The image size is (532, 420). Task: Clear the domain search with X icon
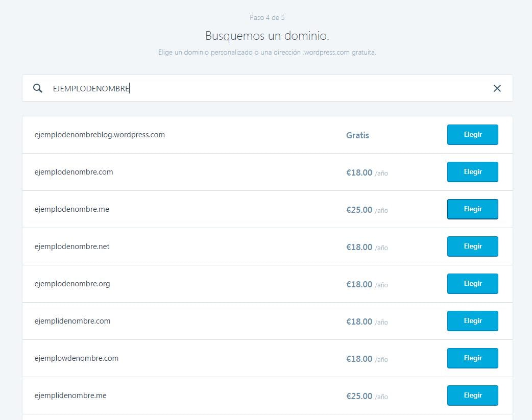pyautogui.click(x=497, y=88)
